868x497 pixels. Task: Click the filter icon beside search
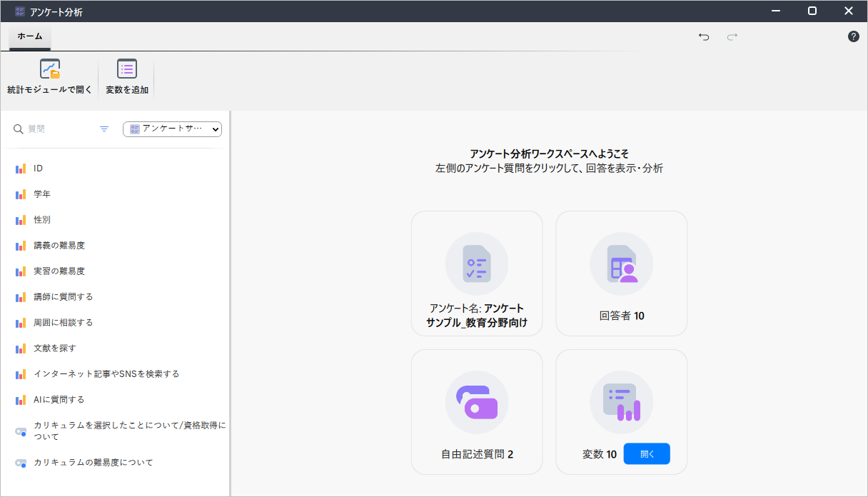click(x=104, y=129)
